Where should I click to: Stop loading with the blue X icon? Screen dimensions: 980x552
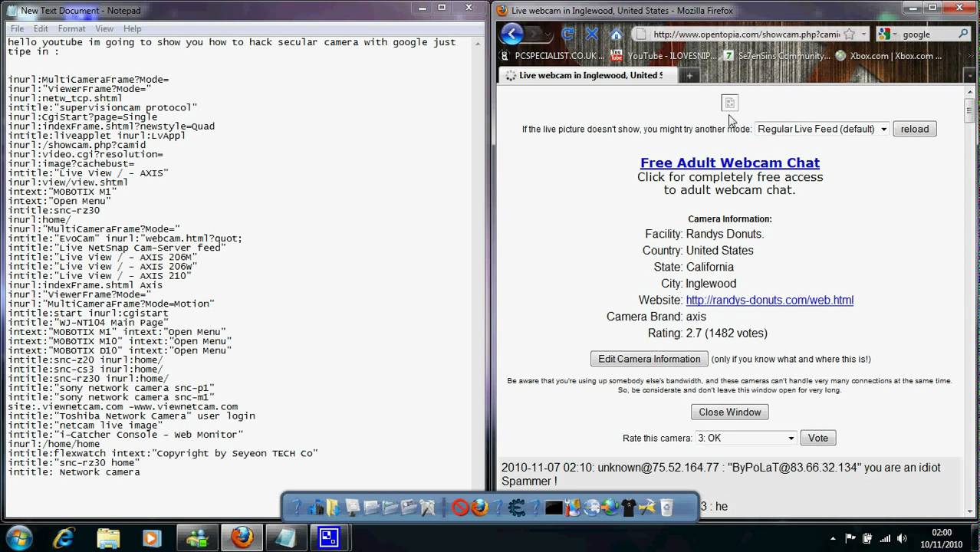tap(592, 34)
